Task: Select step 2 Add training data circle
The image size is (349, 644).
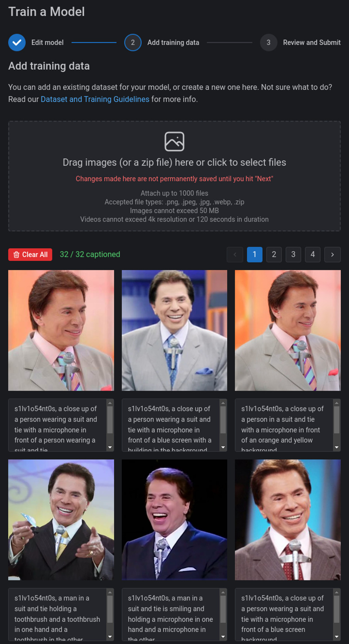Action: tap(133, 42)
